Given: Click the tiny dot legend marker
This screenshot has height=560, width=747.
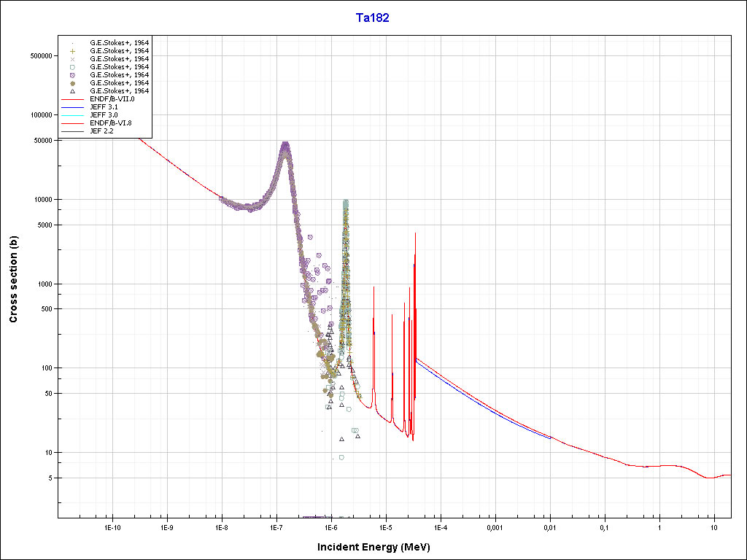Looking at the screenshot, I should pyautogui.click(x=72, y=43).
